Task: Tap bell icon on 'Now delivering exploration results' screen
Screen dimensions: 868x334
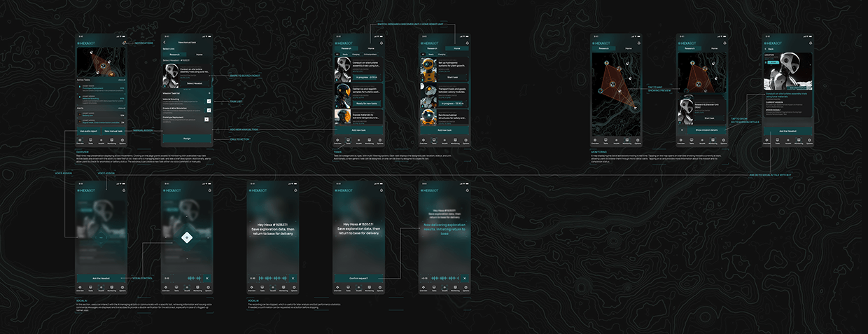Action: click(x=467, y=190)
